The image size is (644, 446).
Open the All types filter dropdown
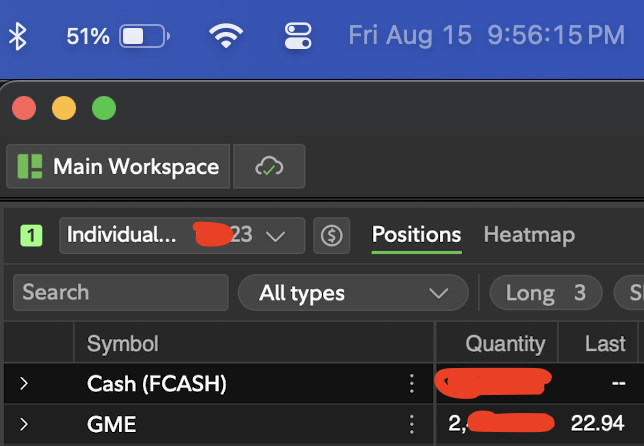353,293
